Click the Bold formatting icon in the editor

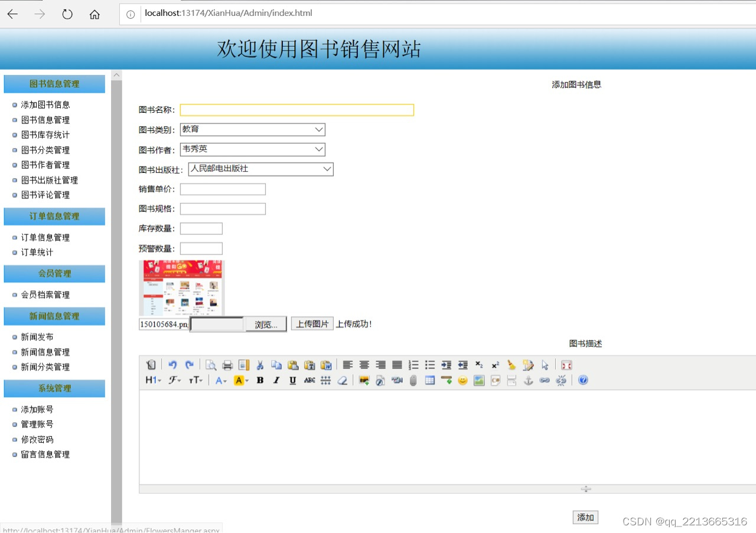tap(260, 380)
